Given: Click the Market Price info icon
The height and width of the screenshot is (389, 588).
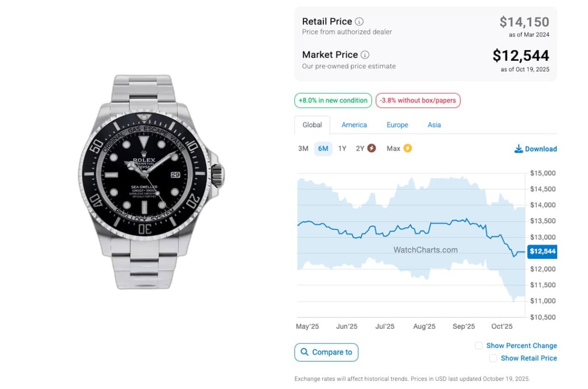Looking at the screenshot, I should pyautogui.click(x=365, y=55).
